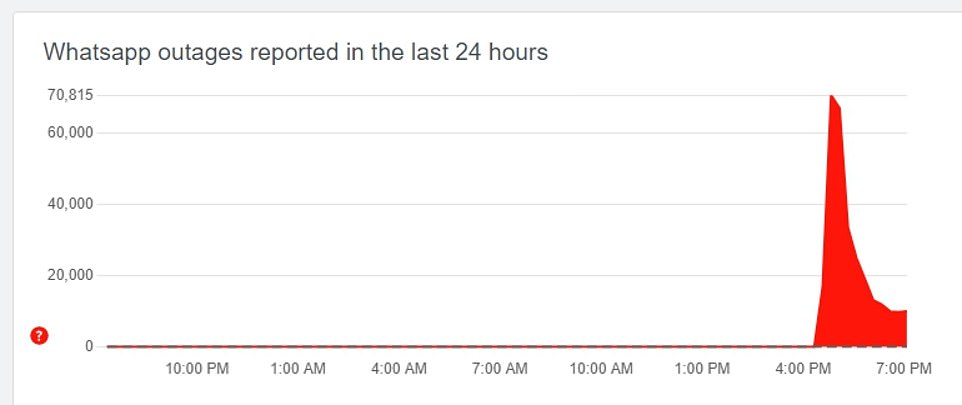Click the 10:00 PM time label
The width and height of the screenshot is (962, 405).
tap(197, 369)
